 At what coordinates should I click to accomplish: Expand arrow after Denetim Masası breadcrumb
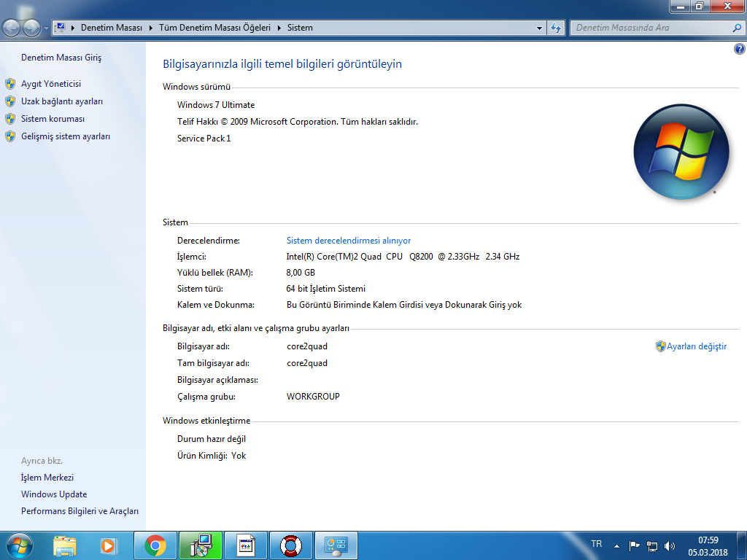click(150, 28)
